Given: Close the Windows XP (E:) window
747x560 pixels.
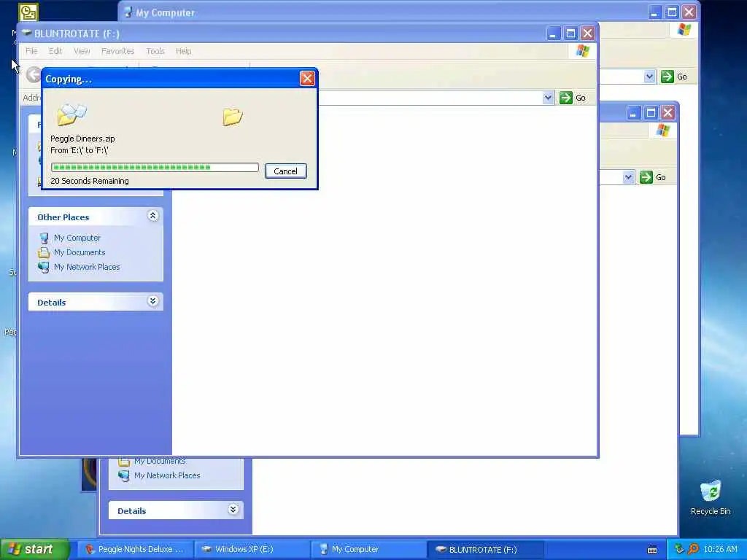Looking at the screenshot, I should click(668, 113).
